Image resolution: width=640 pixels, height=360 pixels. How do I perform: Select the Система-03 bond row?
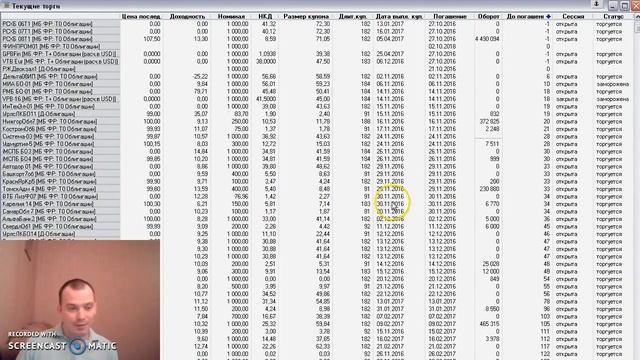coord(60,136)
